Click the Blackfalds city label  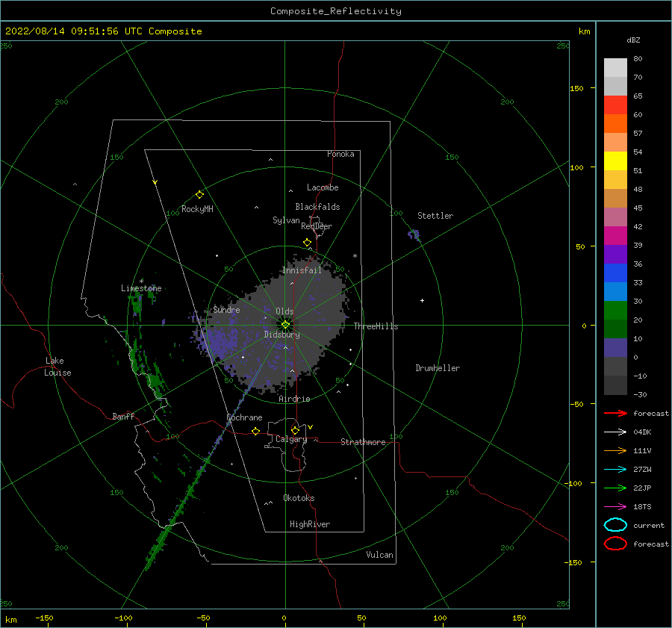(x=317, y=207)
